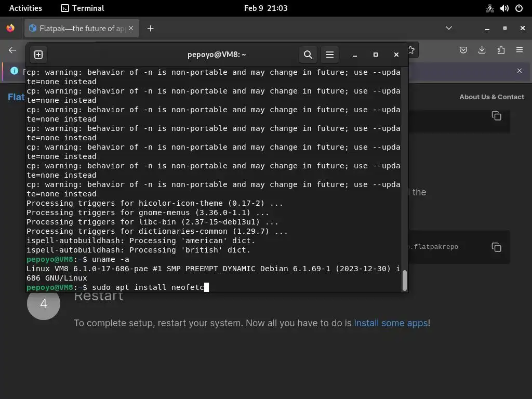Screen dimensions: 532x399
Task: Click the step 4 number circle
Action: pyautogui.click(x=44, y=303)
